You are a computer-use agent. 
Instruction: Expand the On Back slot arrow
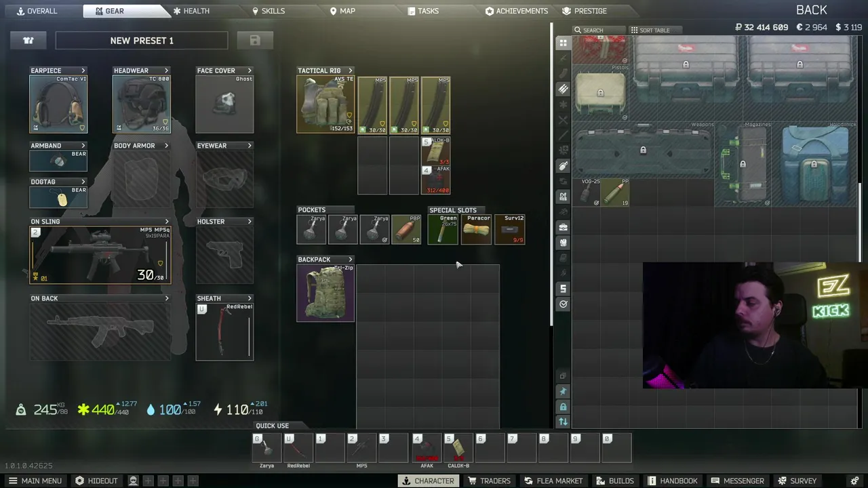[x=166, y=298]
